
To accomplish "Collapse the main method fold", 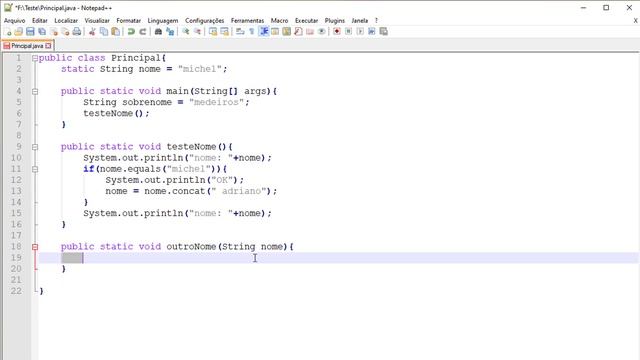I will 35,92.
